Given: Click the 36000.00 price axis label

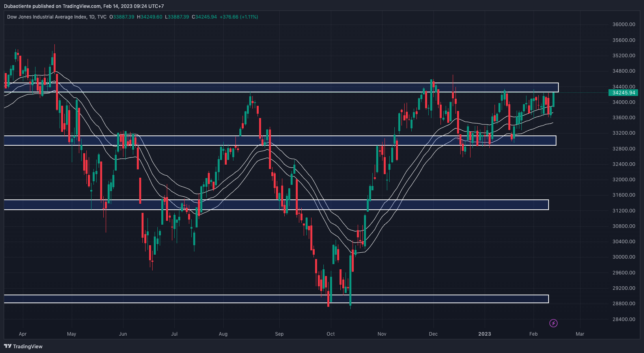Looking at the screenshot, I should pyautogui.click(x=623, y=24).
